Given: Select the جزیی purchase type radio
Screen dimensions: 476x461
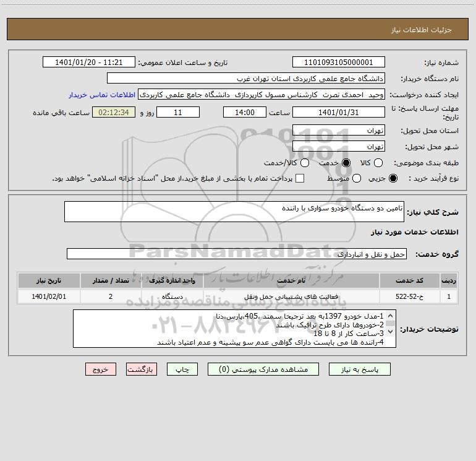Looking at the screenshot, I should [393, 178].
